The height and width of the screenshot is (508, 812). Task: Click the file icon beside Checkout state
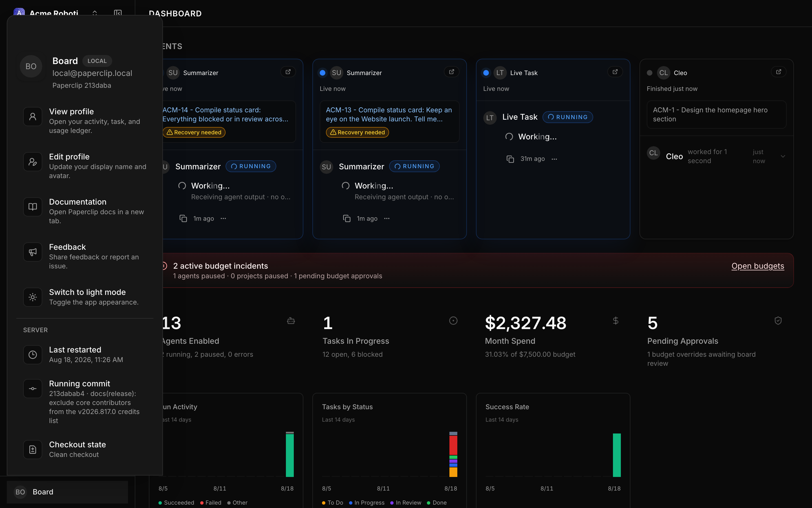click(32, 449)
